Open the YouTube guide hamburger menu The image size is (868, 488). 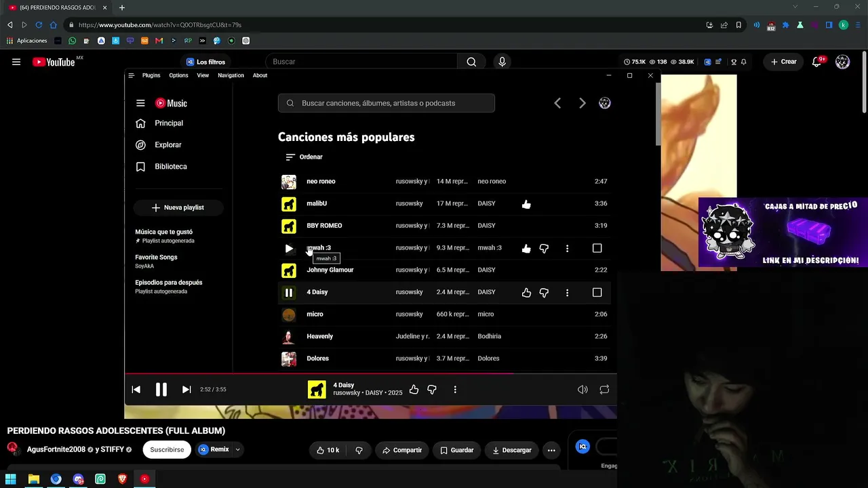[16, 62]
